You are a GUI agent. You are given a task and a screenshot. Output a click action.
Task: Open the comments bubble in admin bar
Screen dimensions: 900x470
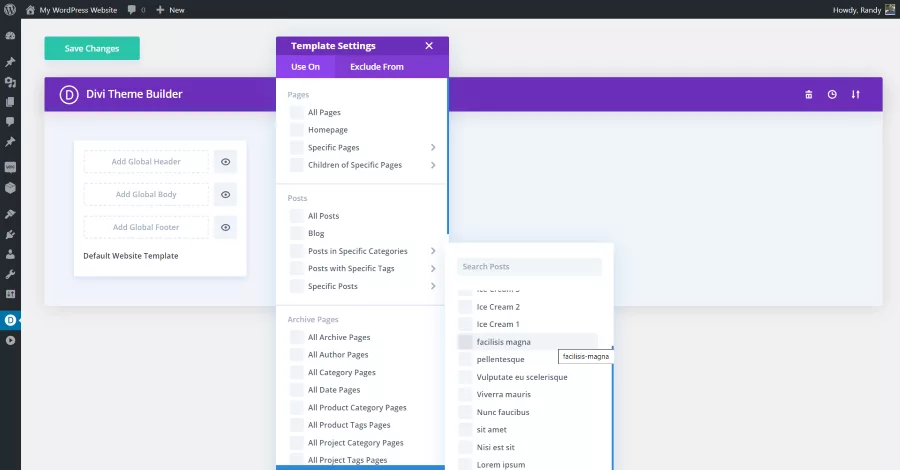tap(132, 10)
